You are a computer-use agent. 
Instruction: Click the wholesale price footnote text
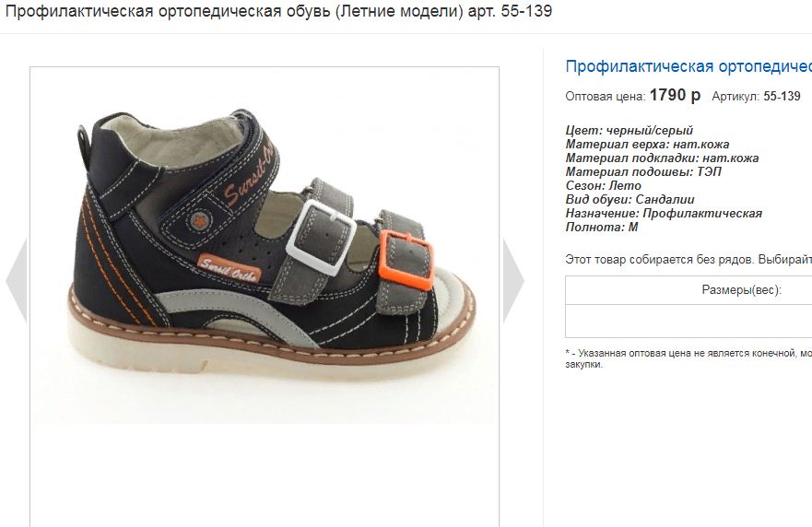(x=688, y=358)
